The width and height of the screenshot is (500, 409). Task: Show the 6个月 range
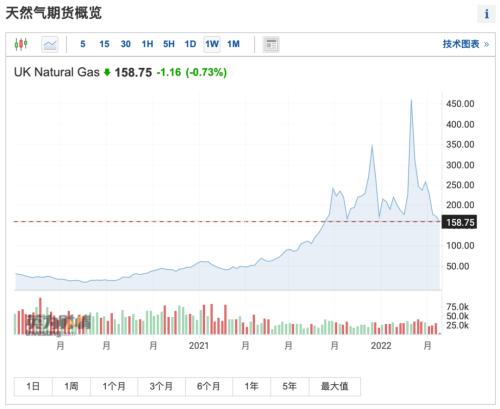pyautogui.click(x=209, y=387)
